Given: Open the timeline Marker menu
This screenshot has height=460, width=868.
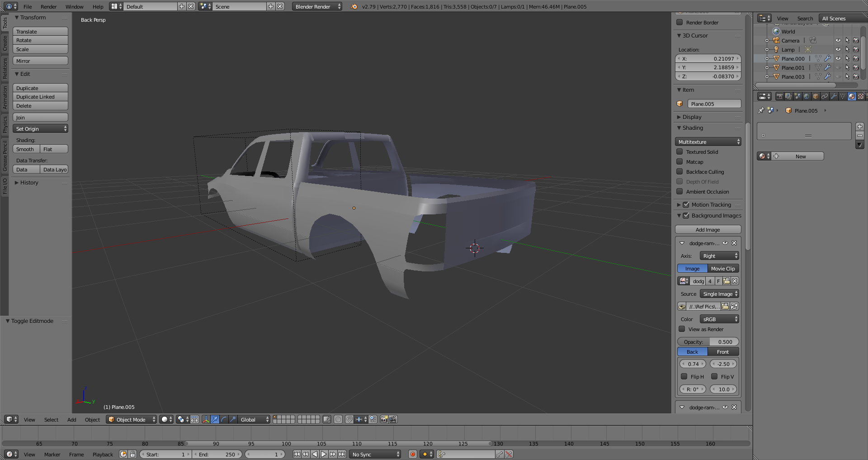Looking at the screenshot, I should (52, 454).
